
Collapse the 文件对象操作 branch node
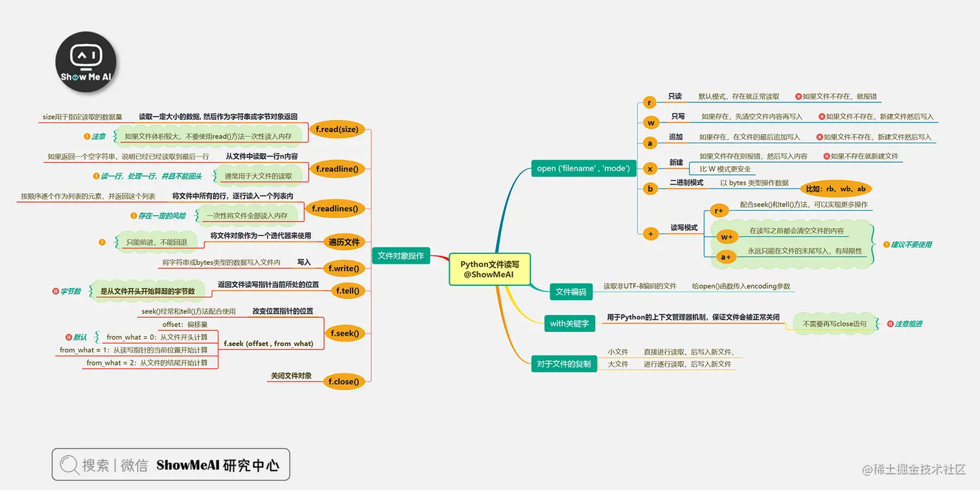(402, 255)
